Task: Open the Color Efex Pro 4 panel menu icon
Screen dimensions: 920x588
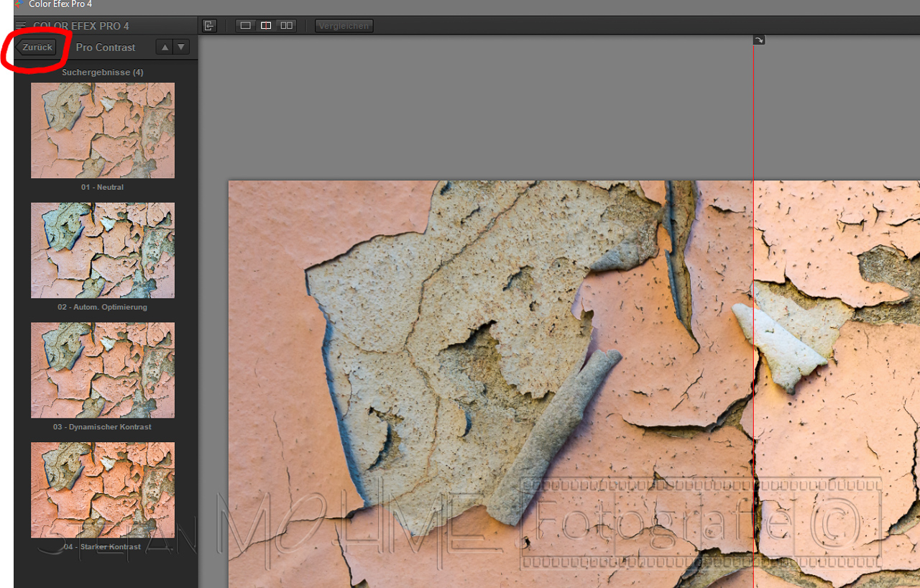Action: pos(21,26)
